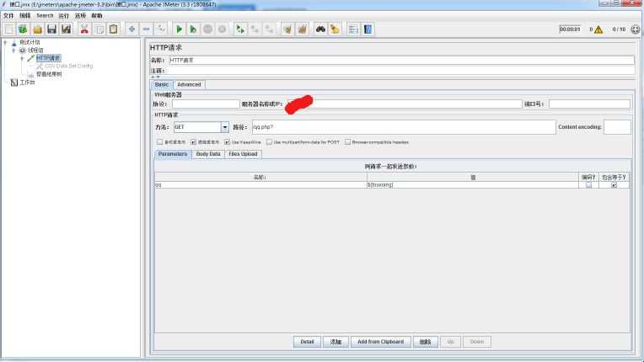Click the 名称 input containing HTTP请求
Screen dimensions: 644x362
402,61
